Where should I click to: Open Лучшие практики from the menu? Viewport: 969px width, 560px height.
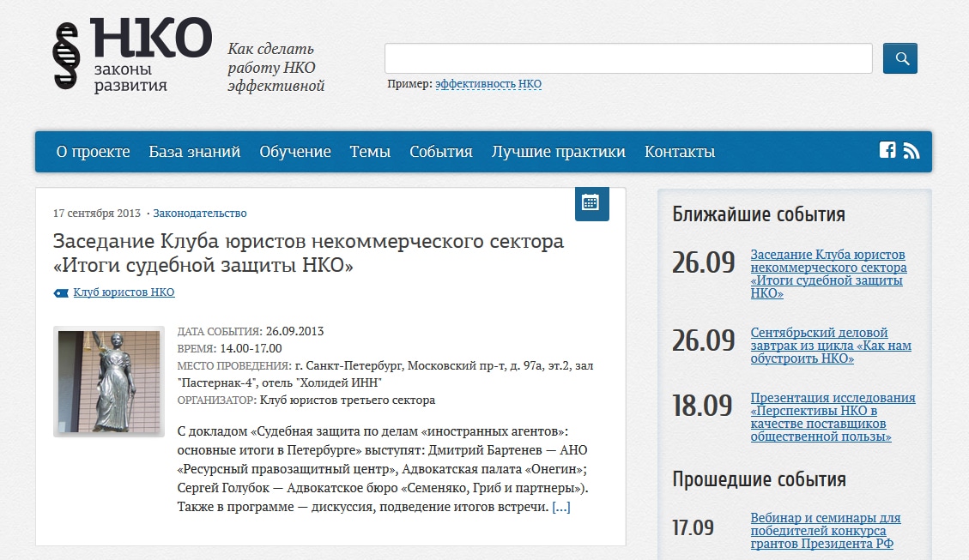point(558,152)
